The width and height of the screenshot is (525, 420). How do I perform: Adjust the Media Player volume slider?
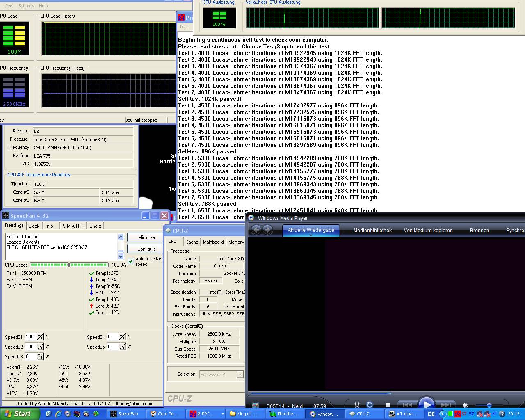[489, 405]
